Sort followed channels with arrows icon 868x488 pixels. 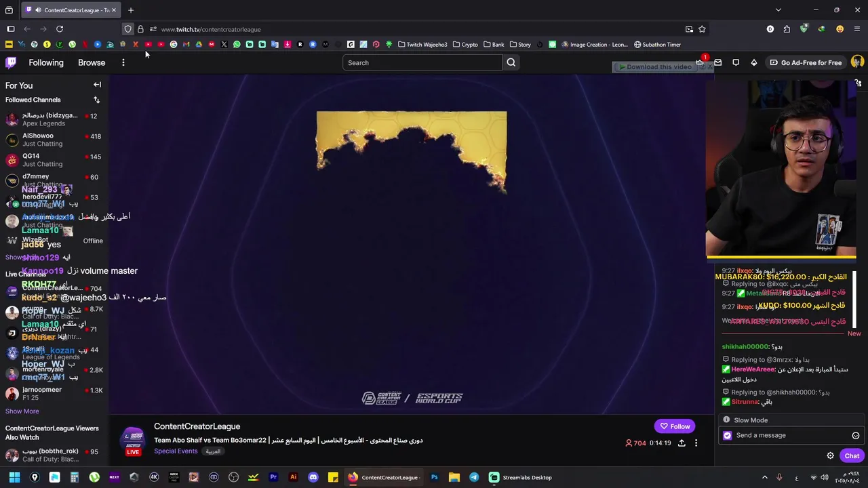[x=96, y=100]
